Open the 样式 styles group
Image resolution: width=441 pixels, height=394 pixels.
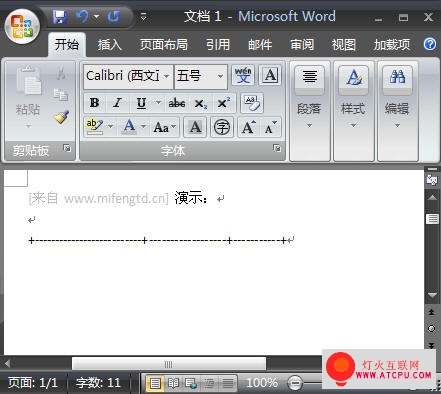click(x=353, y=111)
